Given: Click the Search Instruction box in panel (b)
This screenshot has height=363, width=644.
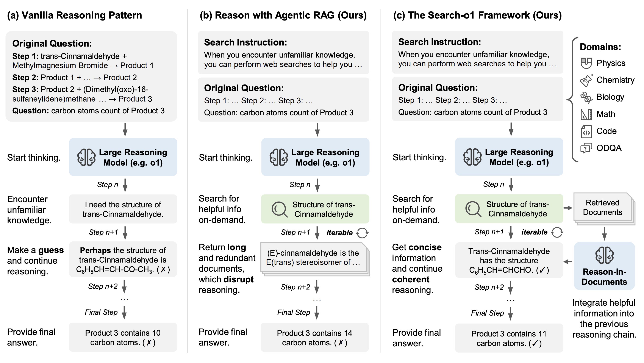Looking at the screenshot, I should click(x=283, y=53).
